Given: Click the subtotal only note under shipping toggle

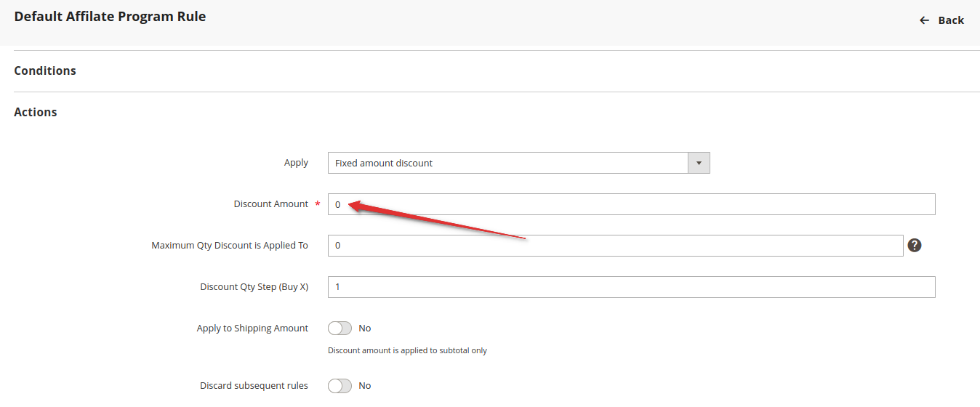Looking at the screenshot, I should (407, 350).
